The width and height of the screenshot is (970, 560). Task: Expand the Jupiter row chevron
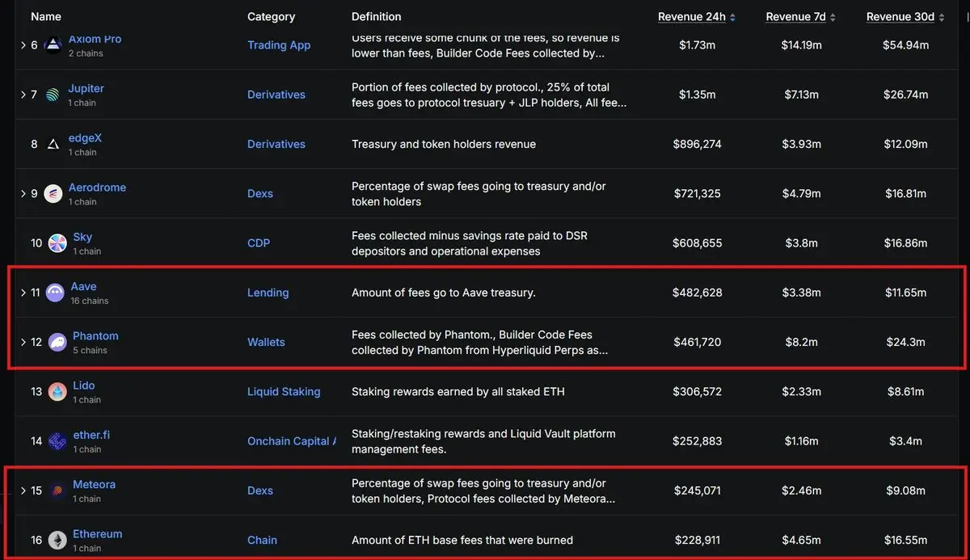23,95
